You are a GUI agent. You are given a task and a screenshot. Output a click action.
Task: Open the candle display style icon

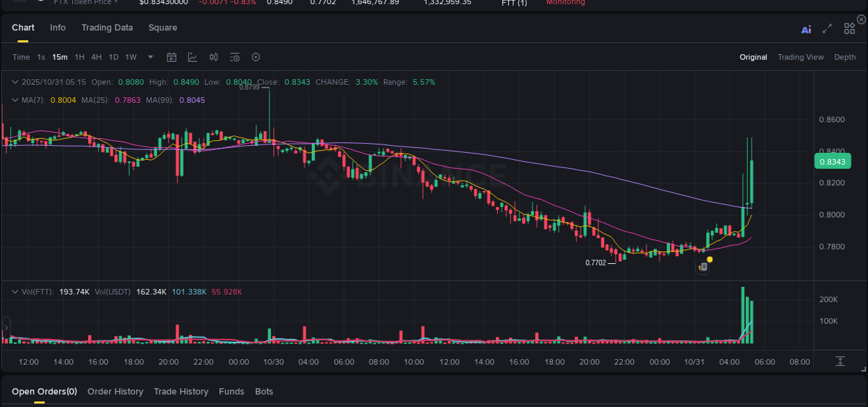(x=213, y=57)
